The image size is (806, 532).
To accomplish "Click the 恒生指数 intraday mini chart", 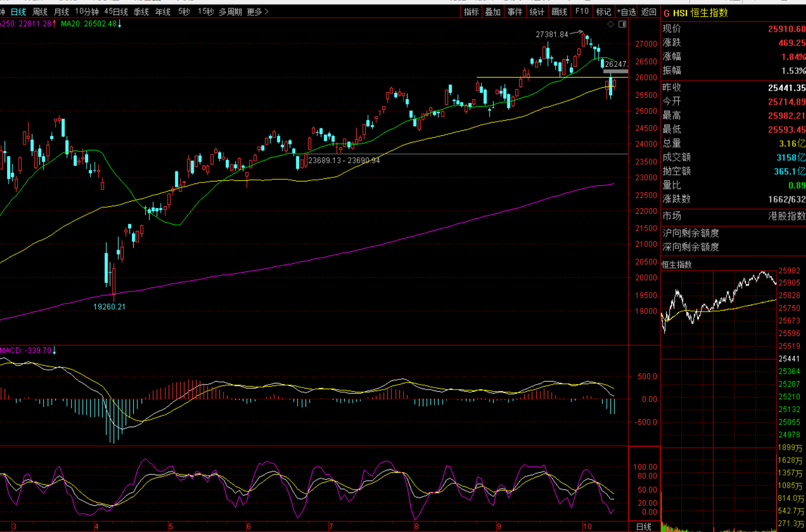I will pos(719,314).
